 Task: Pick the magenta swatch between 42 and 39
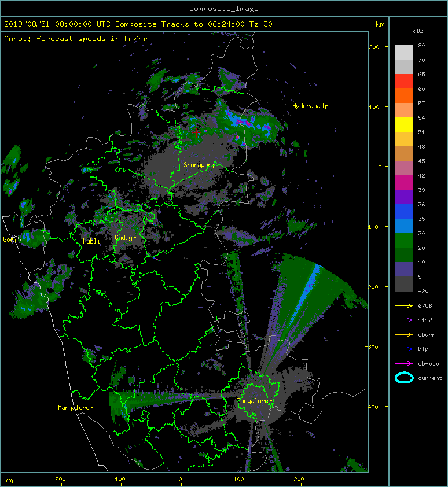point(404,183)
